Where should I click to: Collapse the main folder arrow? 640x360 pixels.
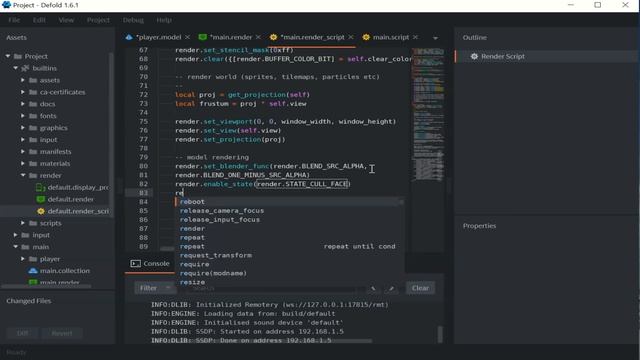(16, 247)
